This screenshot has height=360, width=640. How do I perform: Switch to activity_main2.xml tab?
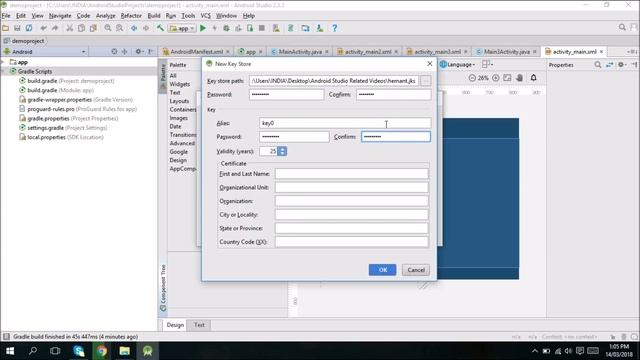pos(368,52)
